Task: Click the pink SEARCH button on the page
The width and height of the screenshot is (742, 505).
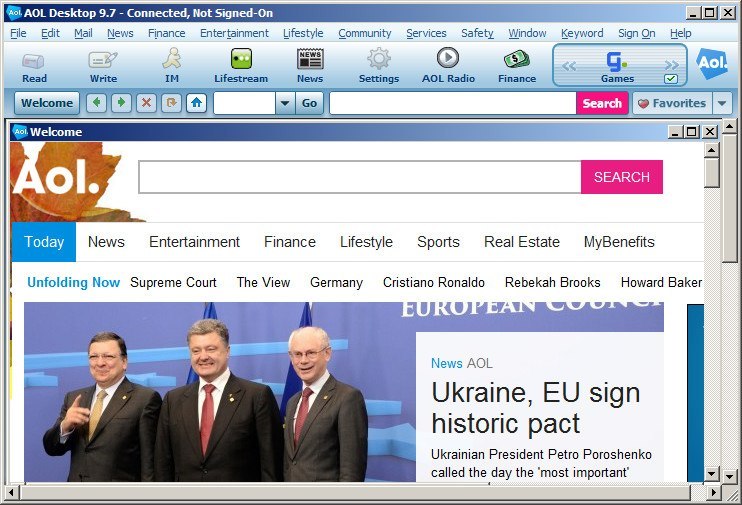Action: 621,177
